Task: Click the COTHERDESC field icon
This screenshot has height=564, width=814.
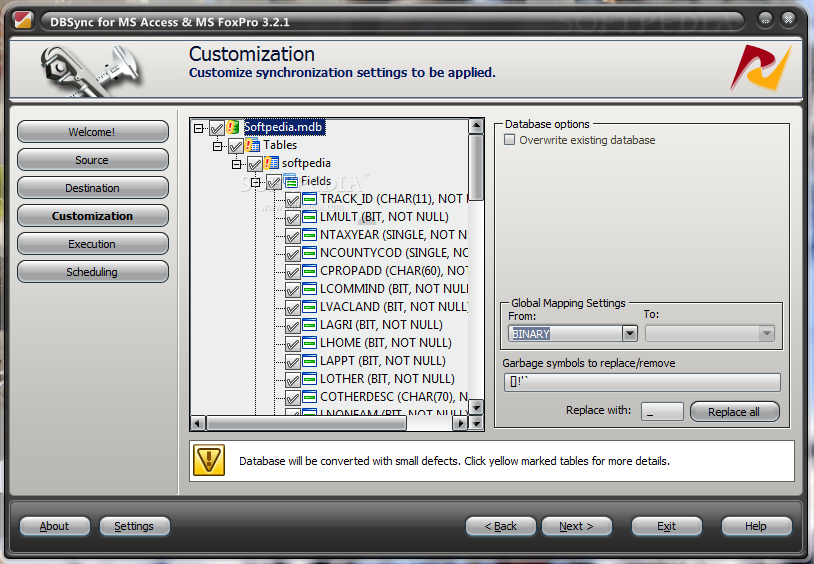Action: click(309, 397)
